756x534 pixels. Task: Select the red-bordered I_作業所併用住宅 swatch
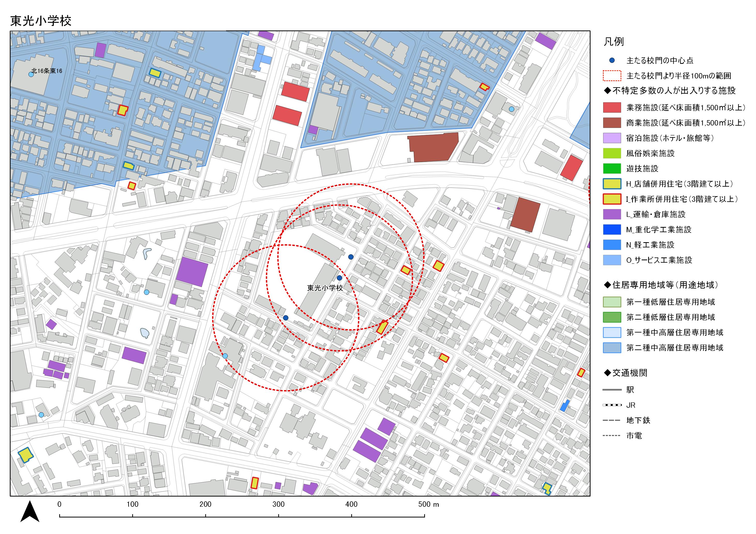coord(612,199)
